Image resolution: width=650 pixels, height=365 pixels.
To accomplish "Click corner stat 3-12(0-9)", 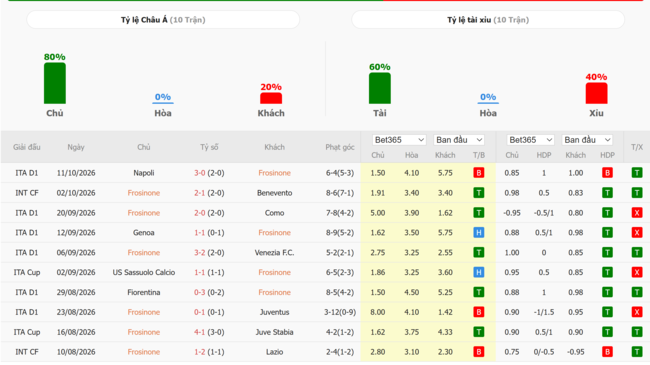I will pos(340,312).
